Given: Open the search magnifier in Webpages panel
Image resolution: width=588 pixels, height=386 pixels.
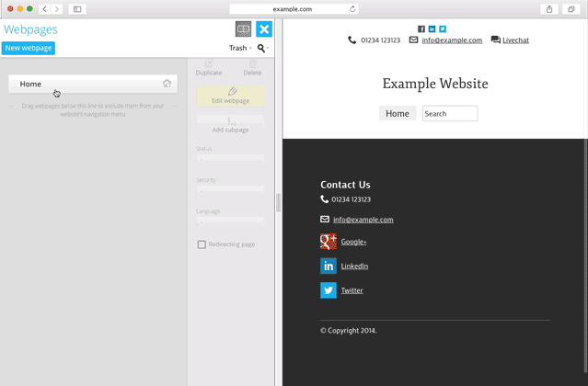Looking at the screenshot, I should pos(261,48).
